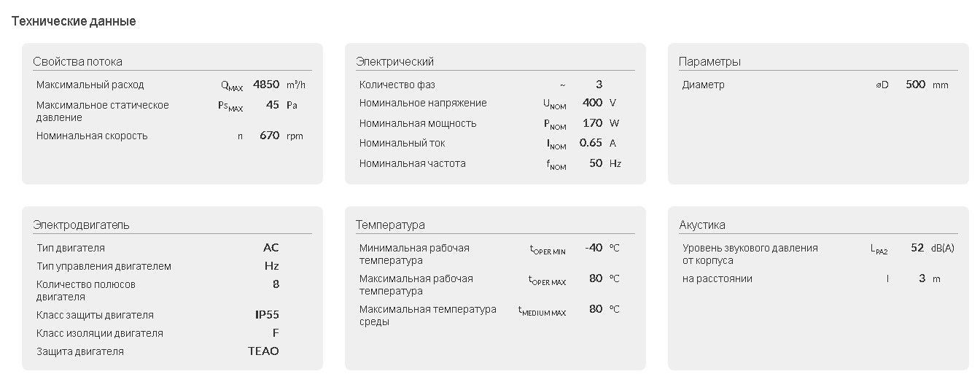The height and width of the screenshot is (390, 980).
Task: Select the Номинальное напряжение 400 value
Action: (x=593, y=103)
